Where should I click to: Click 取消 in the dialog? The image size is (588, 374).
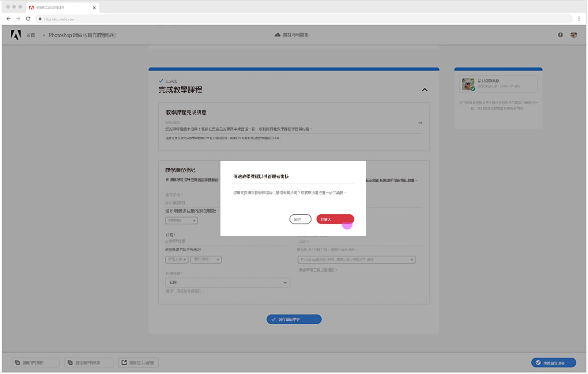tap(300, 219)
